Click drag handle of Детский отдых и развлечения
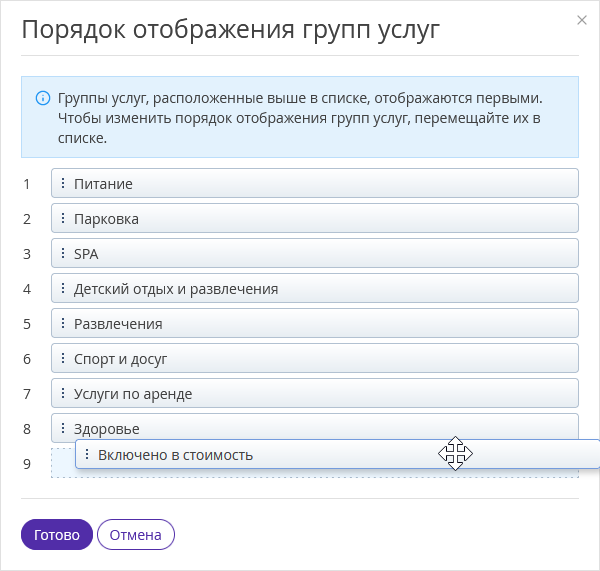 coord(63,288)
